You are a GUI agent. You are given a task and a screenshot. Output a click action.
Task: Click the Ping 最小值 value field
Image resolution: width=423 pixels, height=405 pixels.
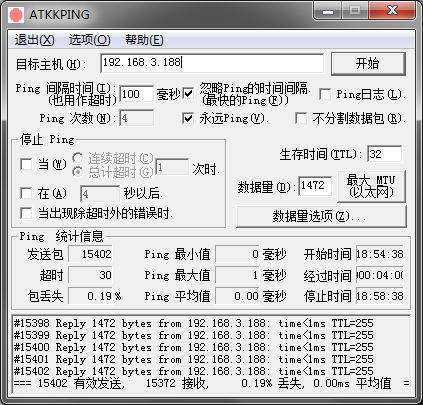point(237,254)
